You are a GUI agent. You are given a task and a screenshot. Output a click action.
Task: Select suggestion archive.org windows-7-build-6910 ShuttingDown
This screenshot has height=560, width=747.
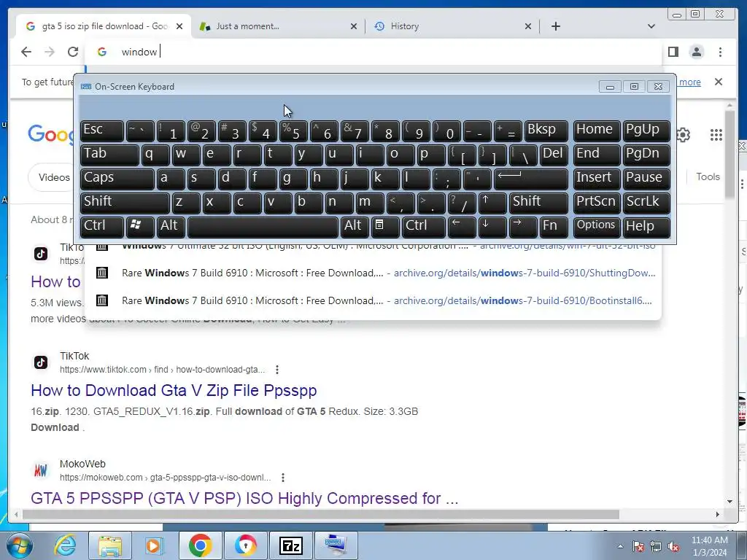pyautogui.click(x=373, y=273)
